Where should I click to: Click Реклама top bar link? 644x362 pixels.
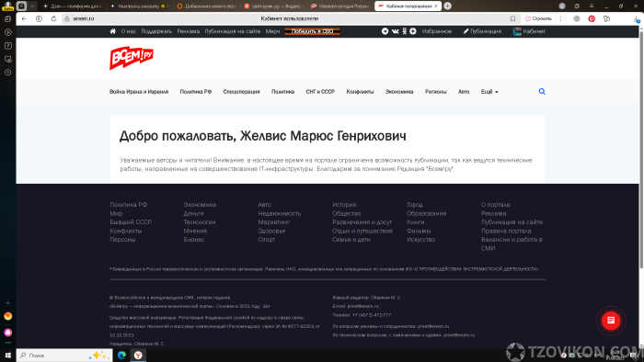click(x=188, y=31)
